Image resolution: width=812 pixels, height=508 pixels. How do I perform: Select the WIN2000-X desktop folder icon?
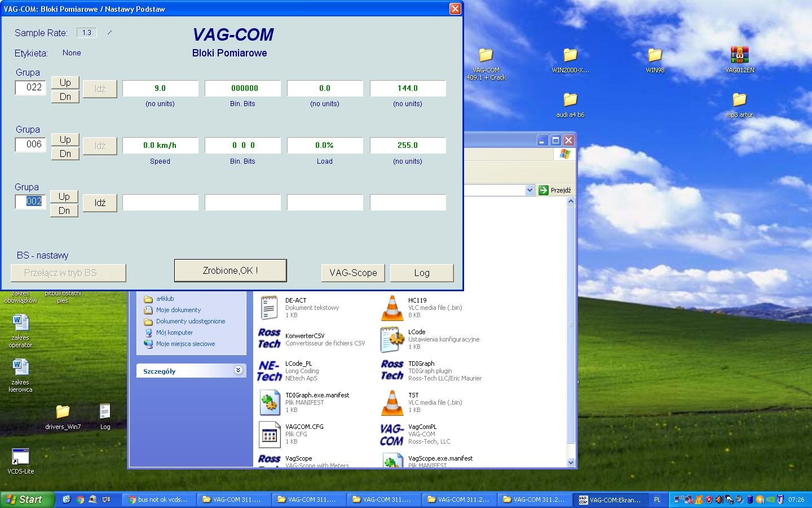coord(570,55)
